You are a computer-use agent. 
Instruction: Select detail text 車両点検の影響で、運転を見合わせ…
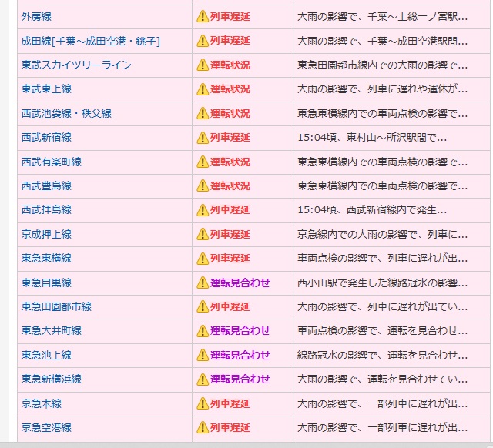click(382, 330)
